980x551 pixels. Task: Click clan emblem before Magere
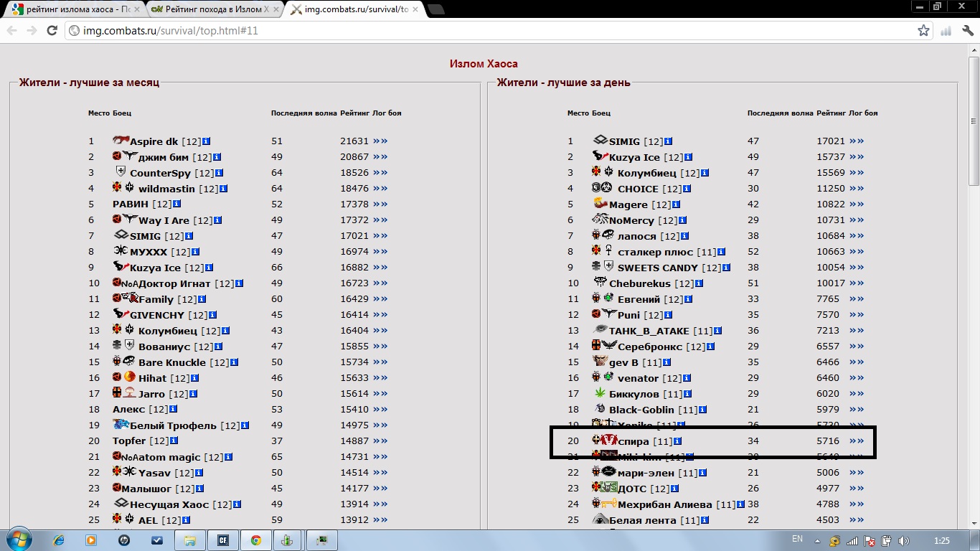pos(600,204)
